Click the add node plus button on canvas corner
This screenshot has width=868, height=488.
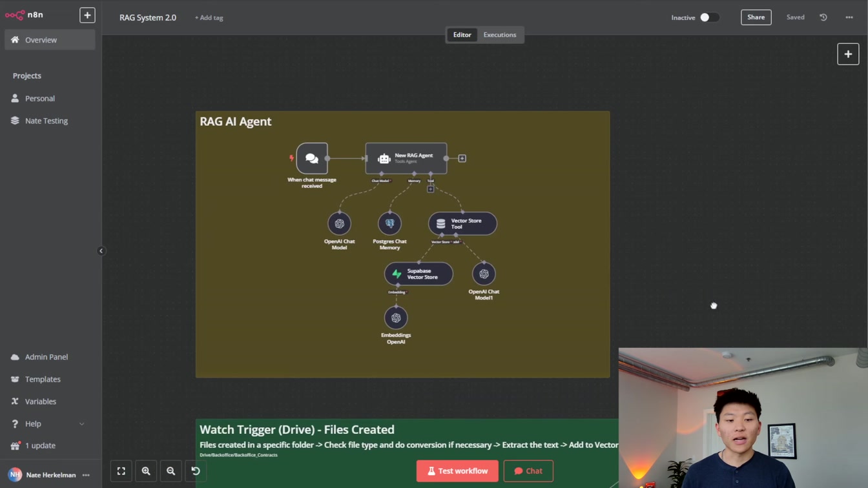tap(848, 54)
